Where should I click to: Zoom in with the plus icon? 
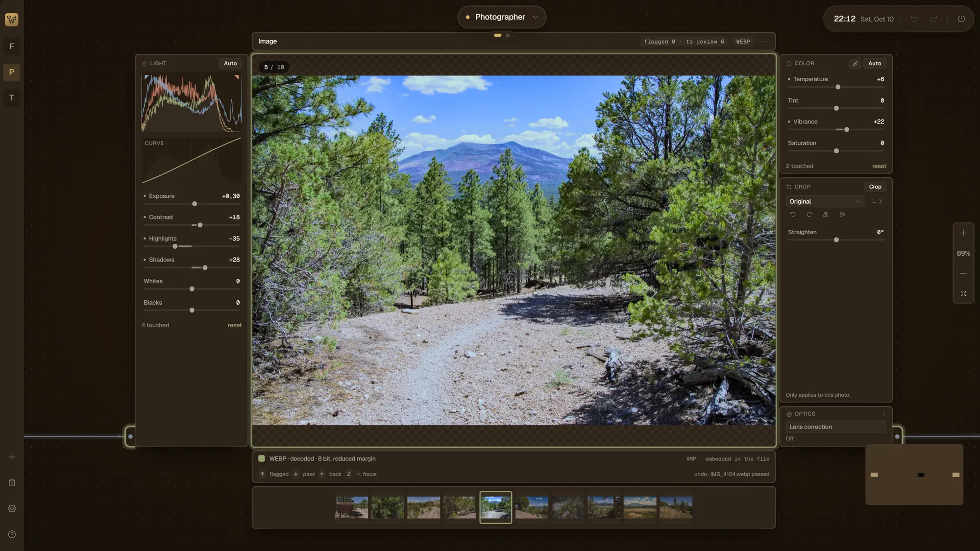click(x=963, y=233)
